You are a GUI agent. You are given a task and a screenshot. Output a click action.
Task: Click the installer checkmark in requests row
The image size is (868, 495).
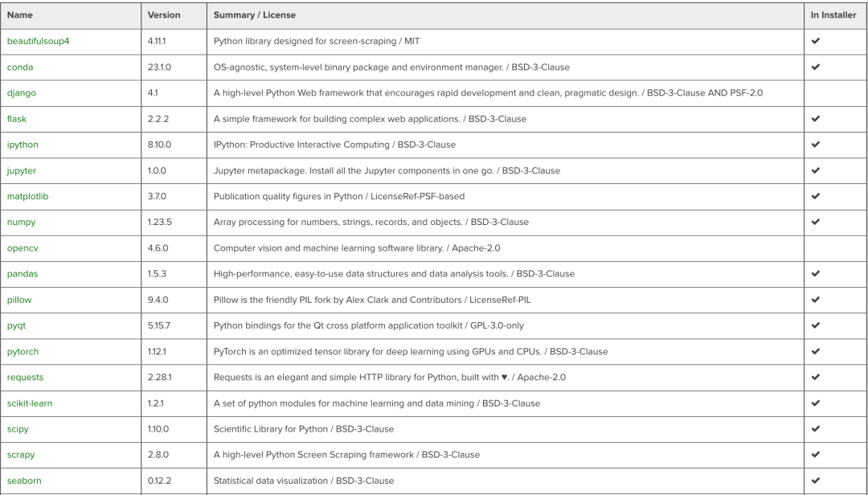point(816,377)
